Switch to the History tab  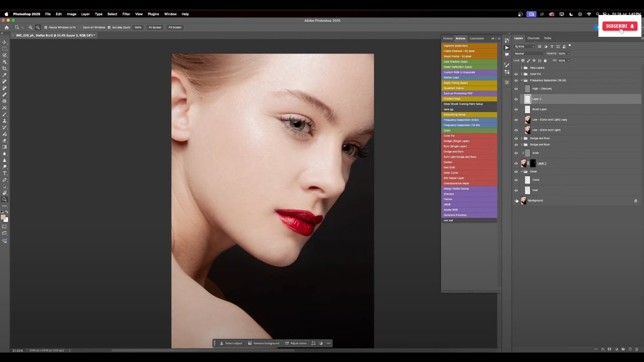point(448,38)
